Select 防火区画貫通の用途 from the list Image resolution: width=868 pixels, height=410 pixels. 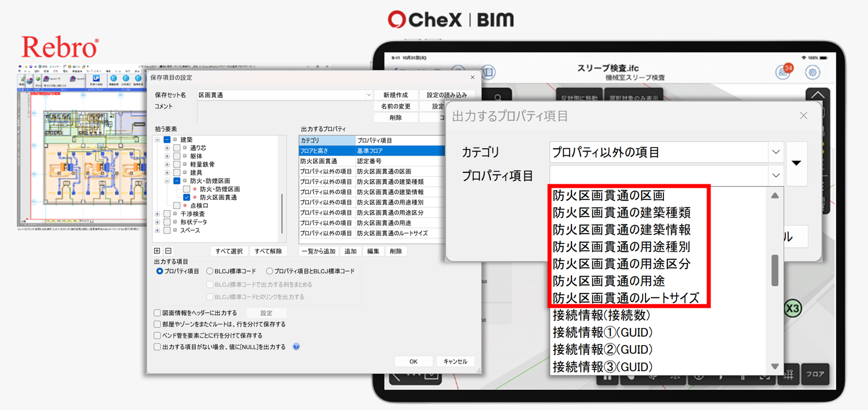(608, 281)
